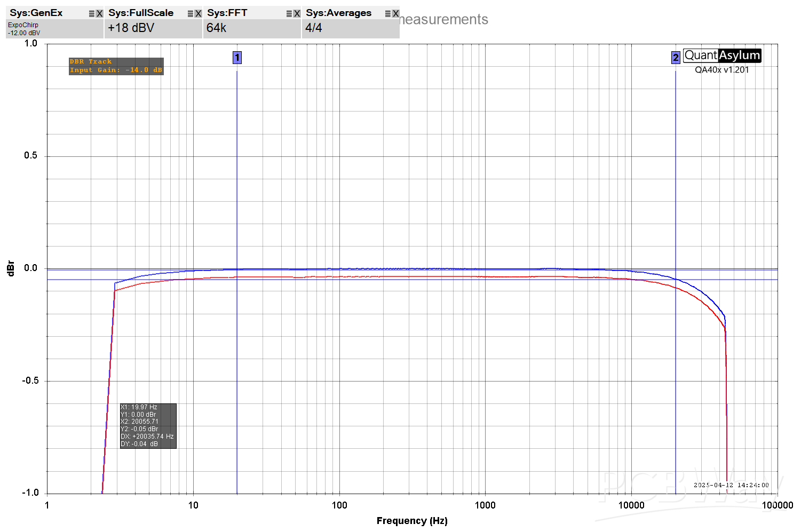The width and height of the screenshot is (801, 532).
Task: Open the Sys:GenEx panel menu icon
Action: [92, 14]
